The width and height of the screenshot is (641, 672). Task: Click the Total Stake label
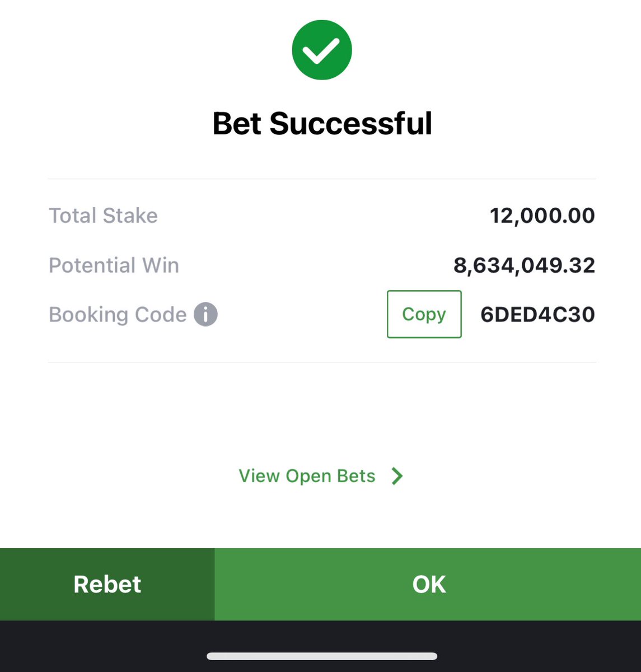[103, 216]
